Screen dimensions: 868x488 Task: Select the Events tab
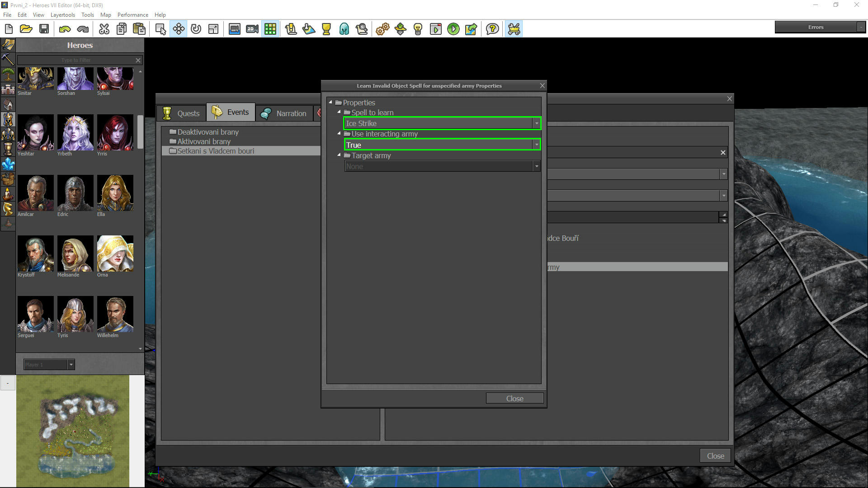(x=231, y=112)
